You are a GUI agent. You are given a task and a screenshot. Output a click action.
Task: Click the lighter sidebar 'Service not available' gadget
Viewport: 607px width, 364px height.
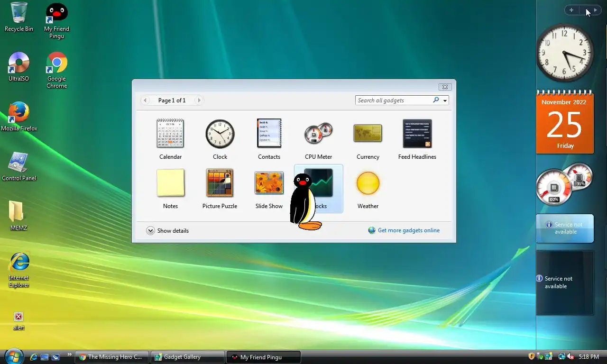[565, 228]
